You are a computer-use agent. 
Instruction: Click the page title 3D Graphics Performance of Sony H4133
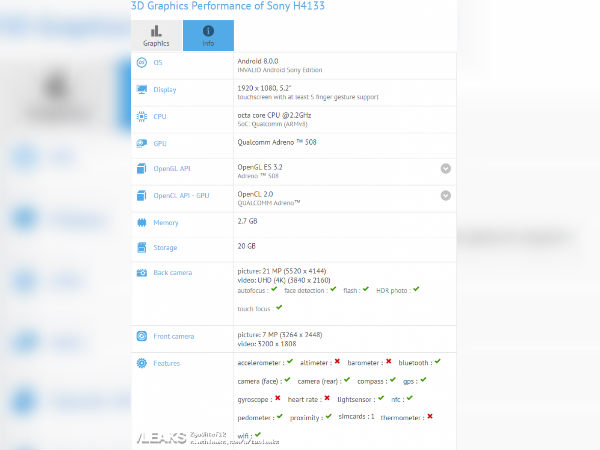228,6
